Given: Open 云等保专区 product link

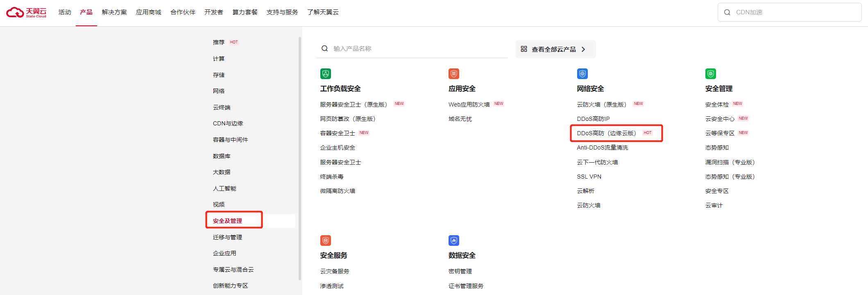Looking at the screenshot, I should click(720, 133).
